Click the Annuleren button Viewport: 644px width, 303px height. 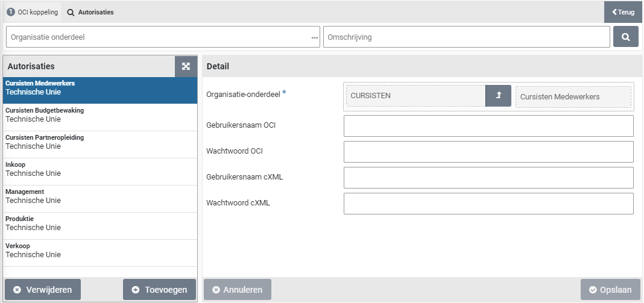click(x=238, y=290)
